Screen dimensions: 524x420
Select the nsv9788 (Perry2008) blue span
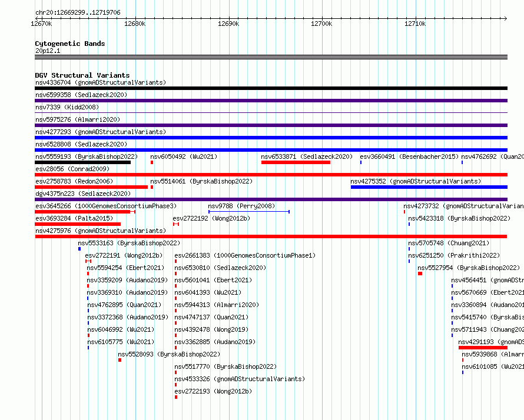(x=249, y=212)
